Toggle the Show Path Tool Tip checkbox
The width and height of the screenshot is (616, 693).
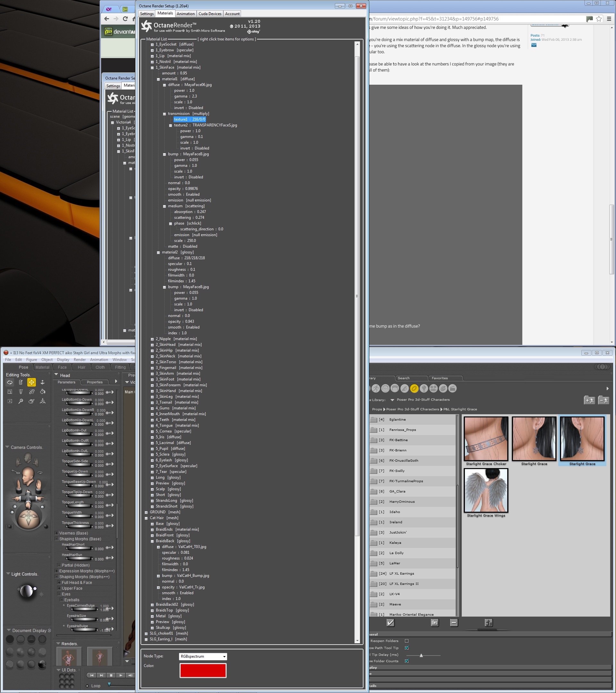pos(406,648)
